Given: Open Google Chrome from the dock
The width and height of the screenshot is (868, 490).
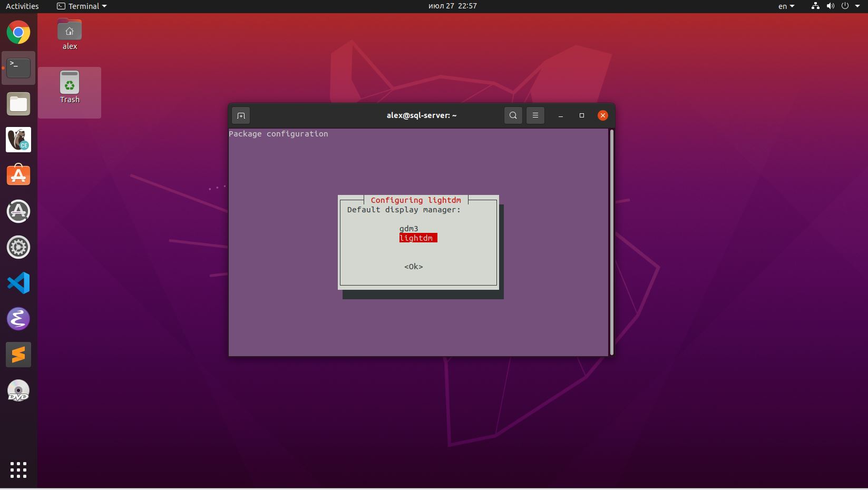Looking at the screenshot, I should click(x=18, y=33).
